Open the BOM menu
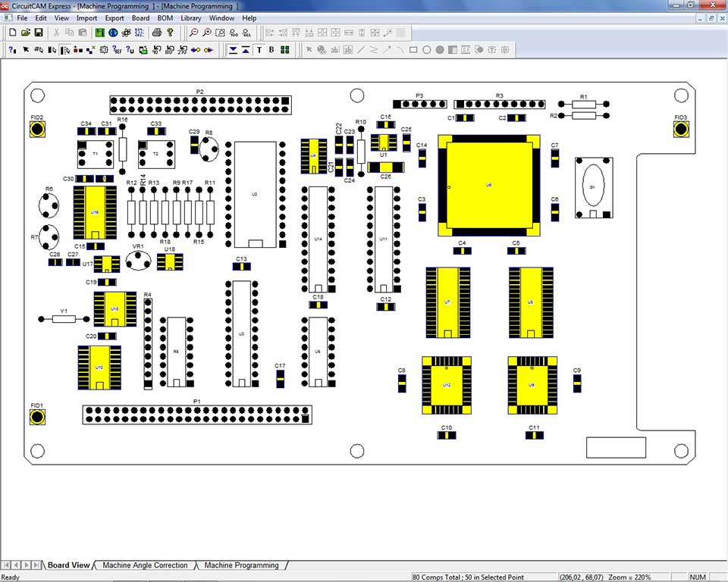Image resolution: width=728 pixels, height=582 pixels. pos(165,17)
